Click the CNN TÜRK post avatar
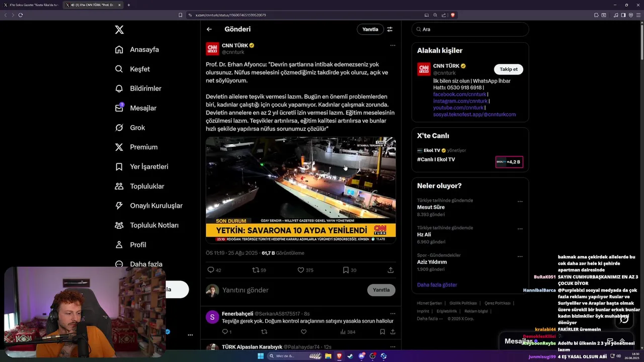The image size is (644, 362). [x=212, y=49]
